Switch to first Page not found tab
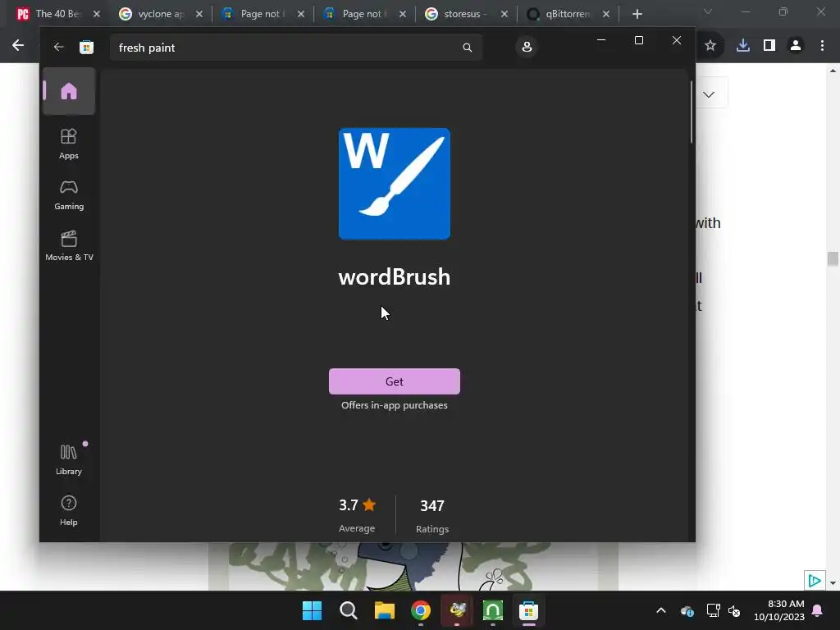 click(x=262, y=14)
